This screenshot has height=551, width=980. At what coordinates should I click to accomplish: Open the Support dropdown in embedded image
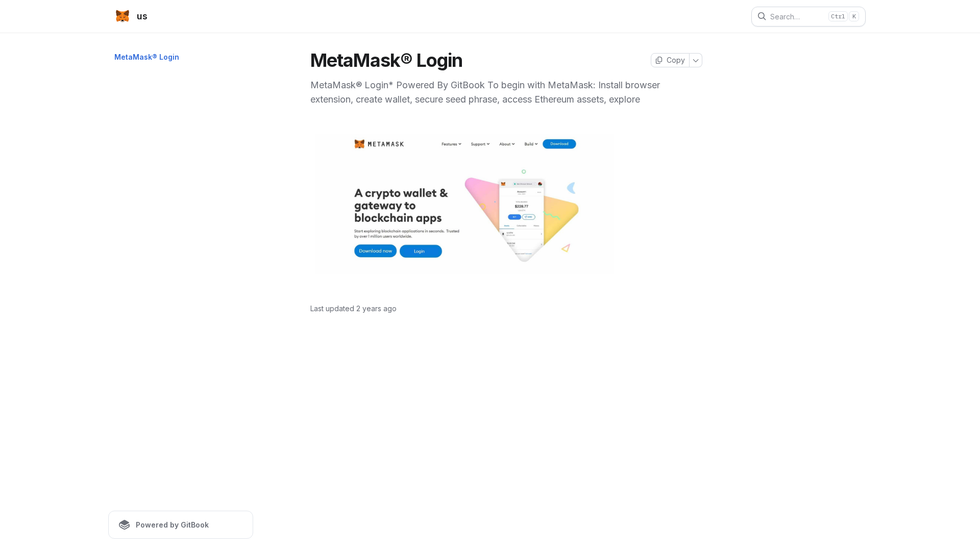(480, 144)
